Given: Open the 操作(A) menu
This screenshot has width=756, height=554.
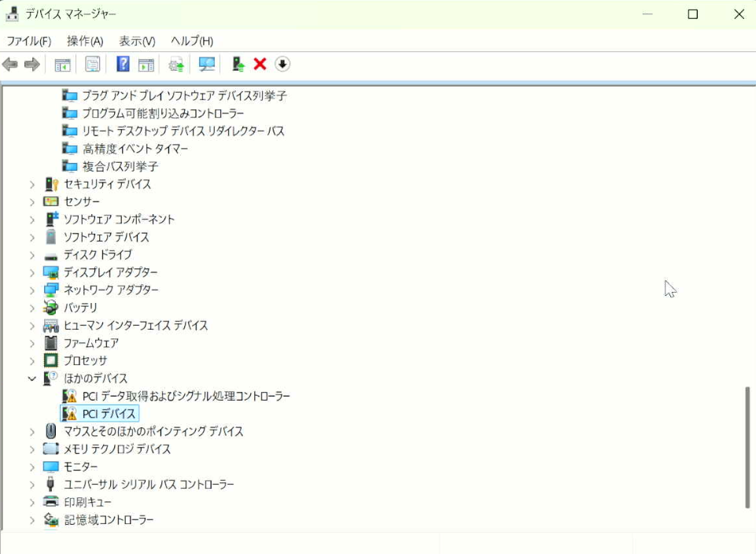Looking at the screenshot, I should click(85, 41).
